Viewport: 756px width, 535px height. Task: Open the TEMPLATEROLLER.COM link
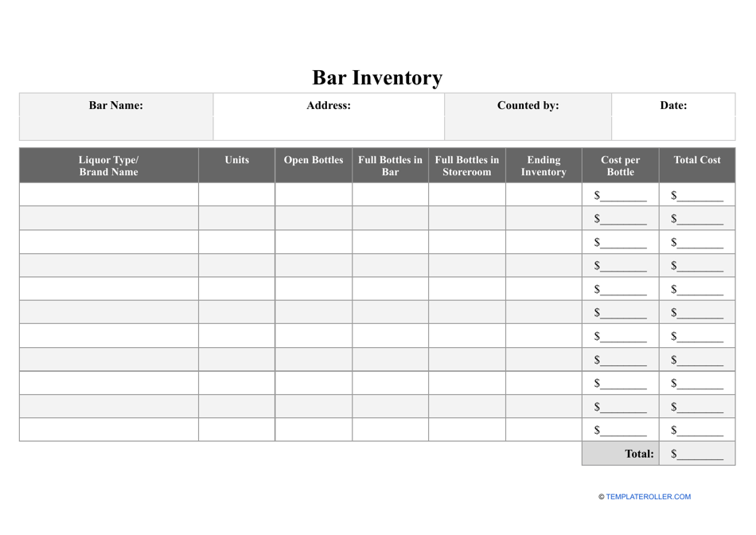point(648,497)
